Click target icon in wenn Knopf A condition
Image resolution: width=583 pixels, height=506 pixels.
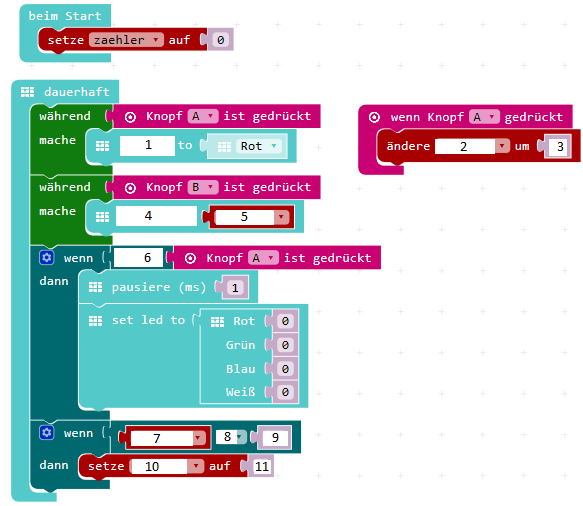[x=190, y=258]
